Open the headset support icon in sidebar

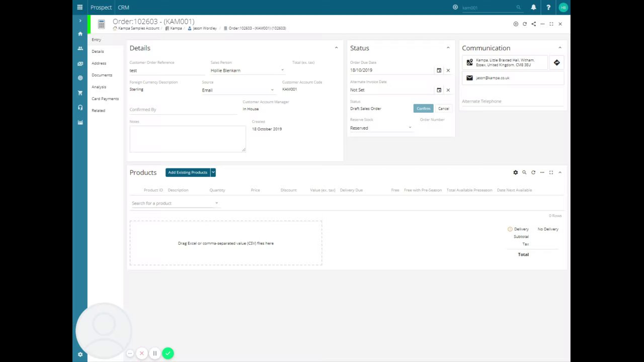80,108
